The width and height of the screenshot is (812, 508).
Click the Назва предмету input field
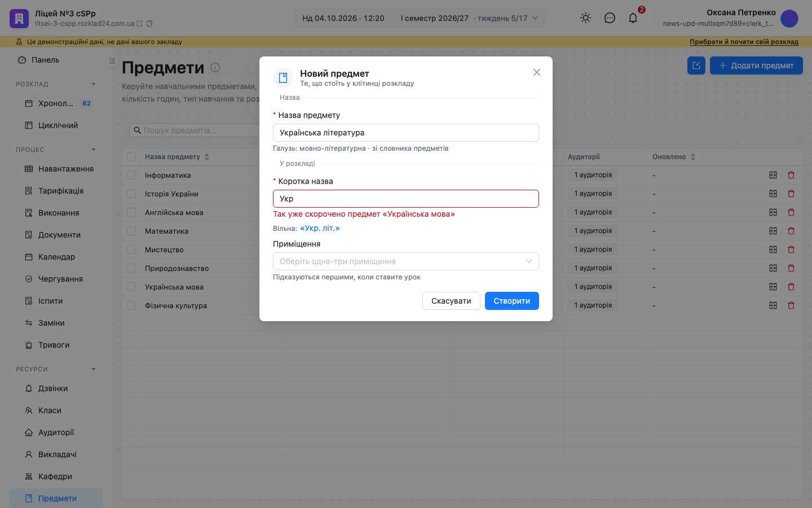coord(406,133)
